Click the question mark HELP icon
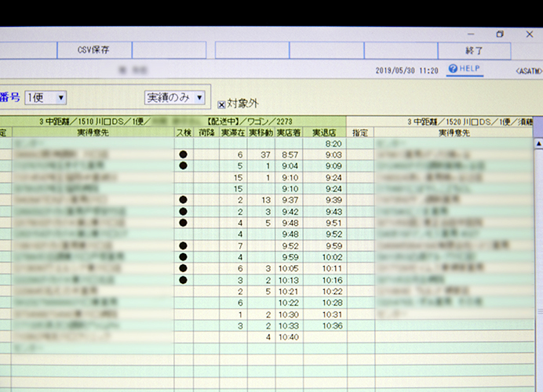Screen dimensions: 543x392 pos(453,69)
